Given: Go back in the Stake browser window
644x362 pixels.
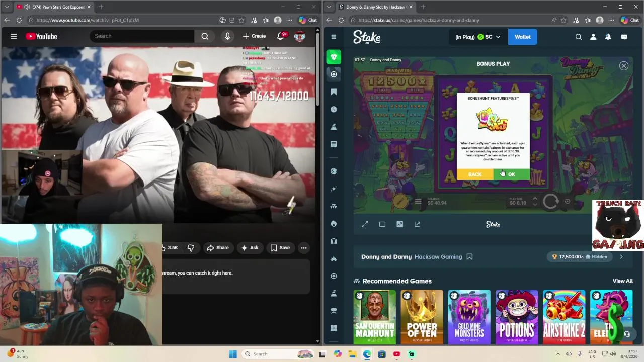Looking at the screenshot, I should point(329,20).
